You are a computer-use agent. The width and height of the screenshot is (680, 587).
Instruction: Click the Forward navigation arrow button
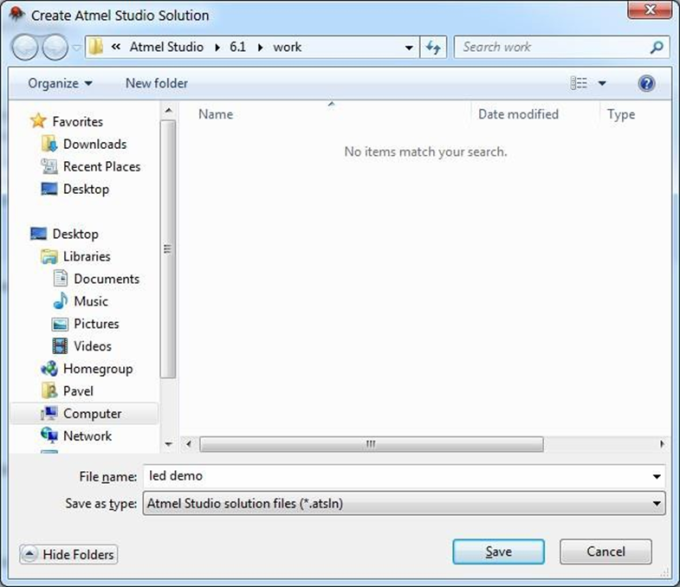[55, 47]
